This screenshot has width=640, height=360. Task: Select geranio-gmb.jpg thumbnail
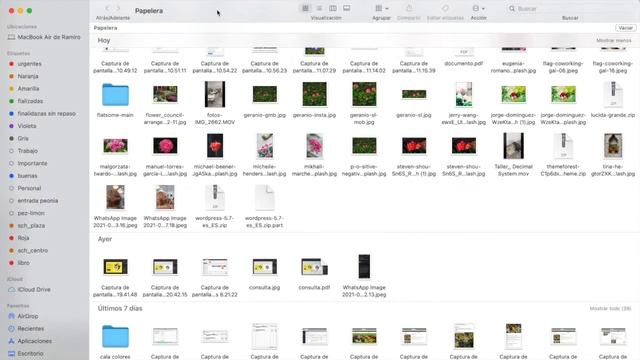(264, 94)
